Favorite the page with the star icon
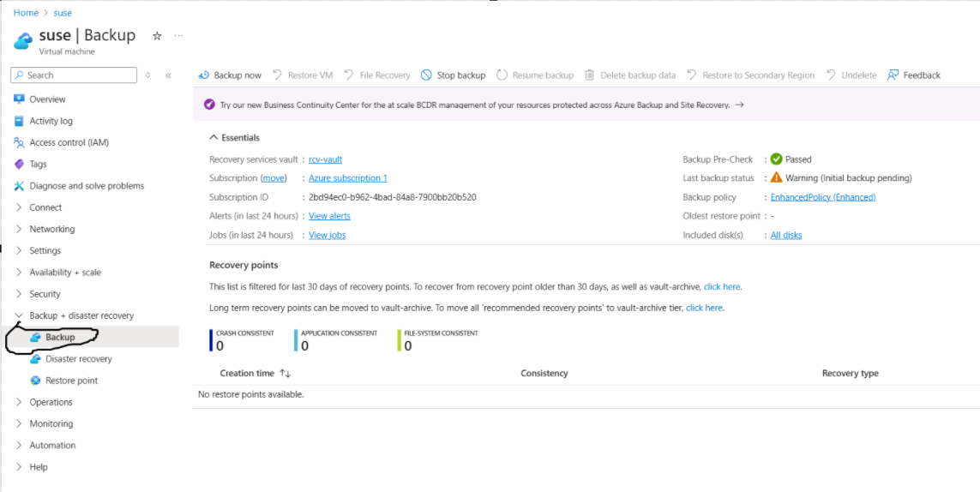 pyautogui.click(x=157, y=36)
